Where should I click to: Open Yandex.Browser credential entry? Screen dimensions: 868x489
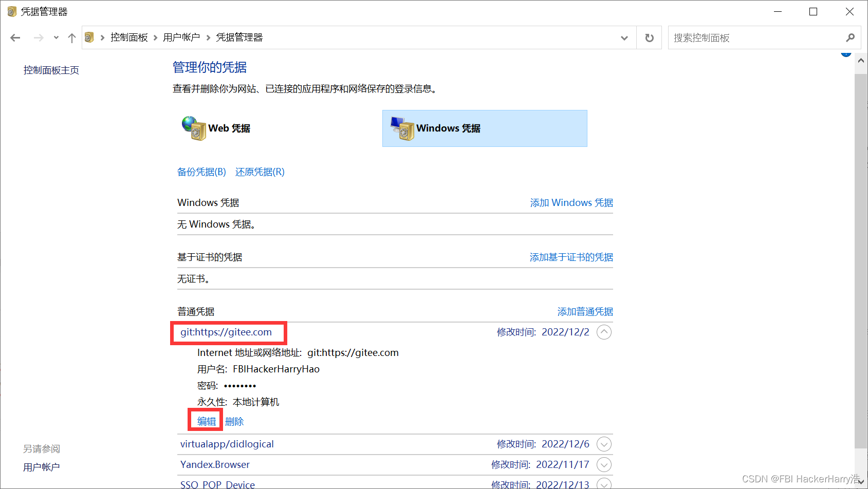pyautogui.click(x=215, y=464)
